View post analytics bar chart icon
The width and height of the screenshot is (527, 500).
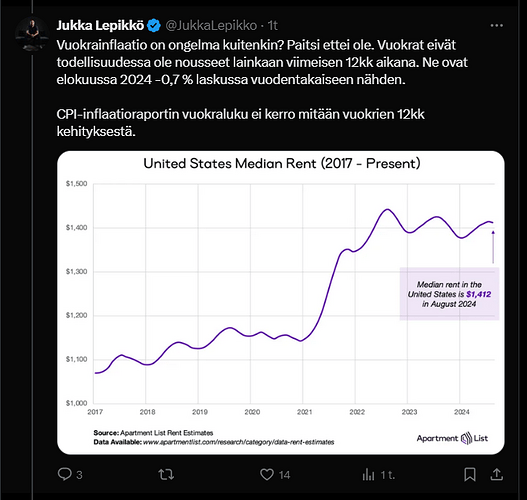(x=368, y=474)
